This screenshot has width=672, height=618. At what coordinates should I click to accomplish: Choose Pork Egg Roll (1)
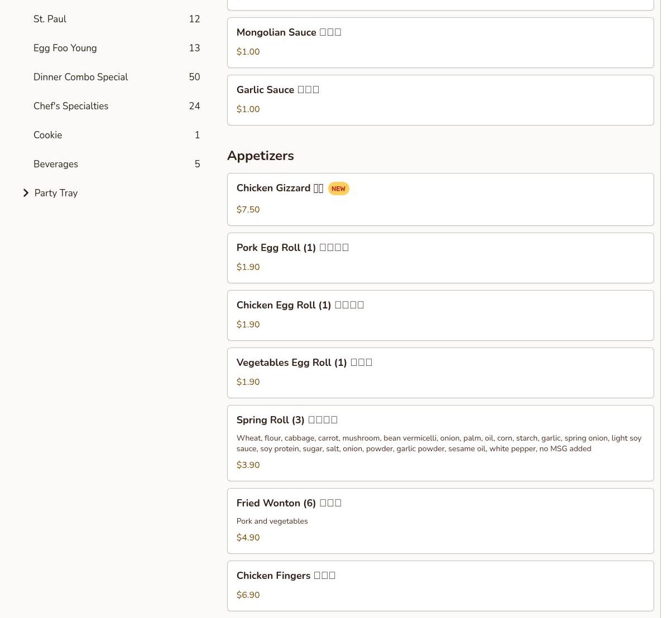coord(440,258)
